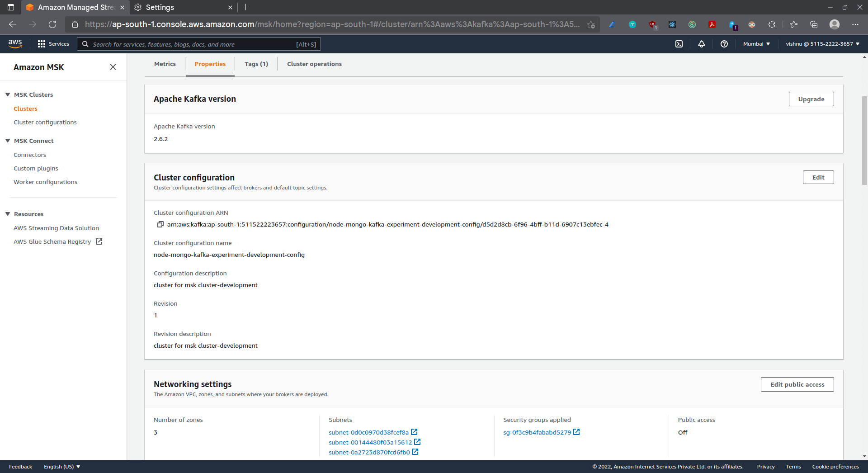Open the Privacy footer link
The height and width of the screenshot is (473, 868).
click(x=766, y=467)
